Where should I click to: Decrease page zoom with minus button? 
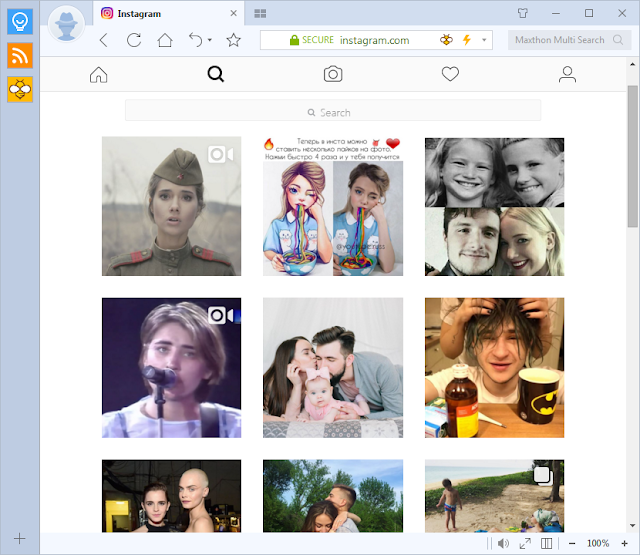click(572, 543)
